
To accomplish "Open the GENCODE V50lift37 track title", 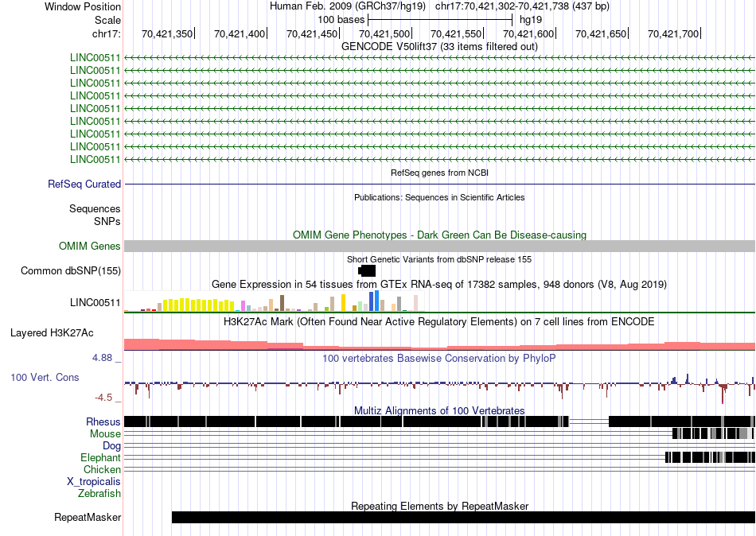I will (439, 46).
